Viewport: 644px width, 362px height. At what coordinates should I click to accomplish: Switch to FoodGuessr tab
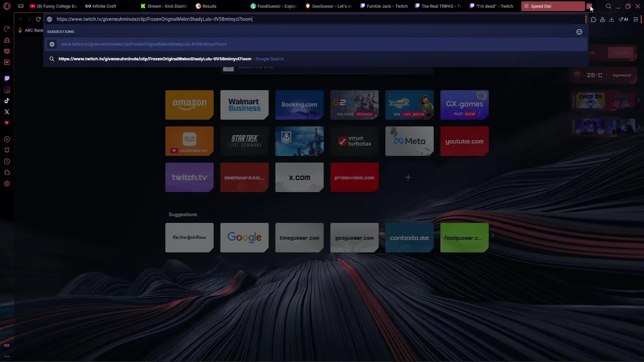coord(274,6)
